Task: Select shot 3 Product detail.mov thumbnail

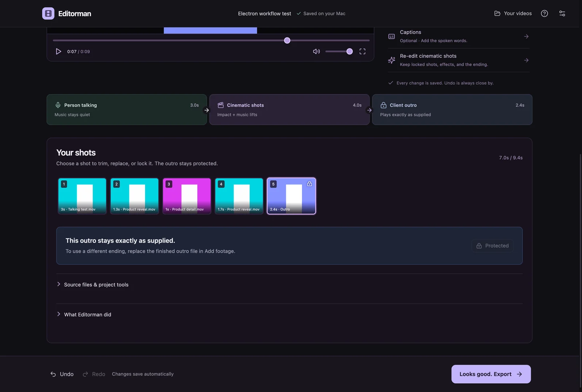Action: pyautogui.click(x=187, y=196)
